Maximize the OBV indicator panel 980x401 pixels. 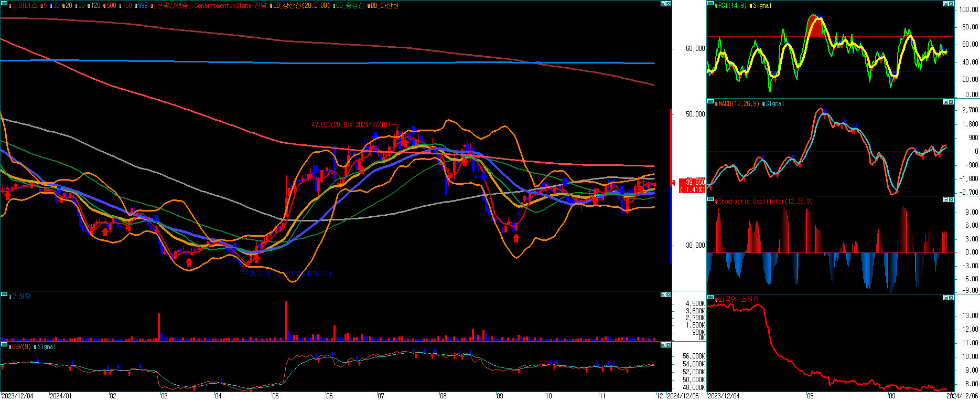pyautogui.click(x=663, y=345)
